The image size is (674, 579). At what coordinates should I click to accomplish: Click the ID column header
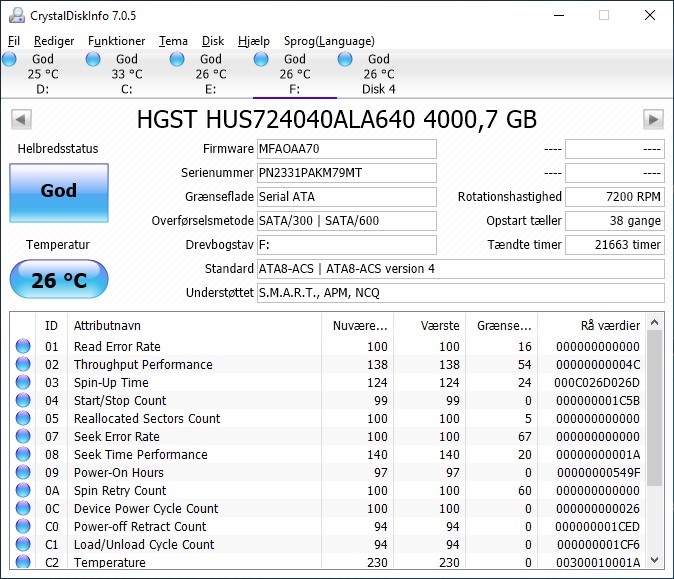pos(51,325)
